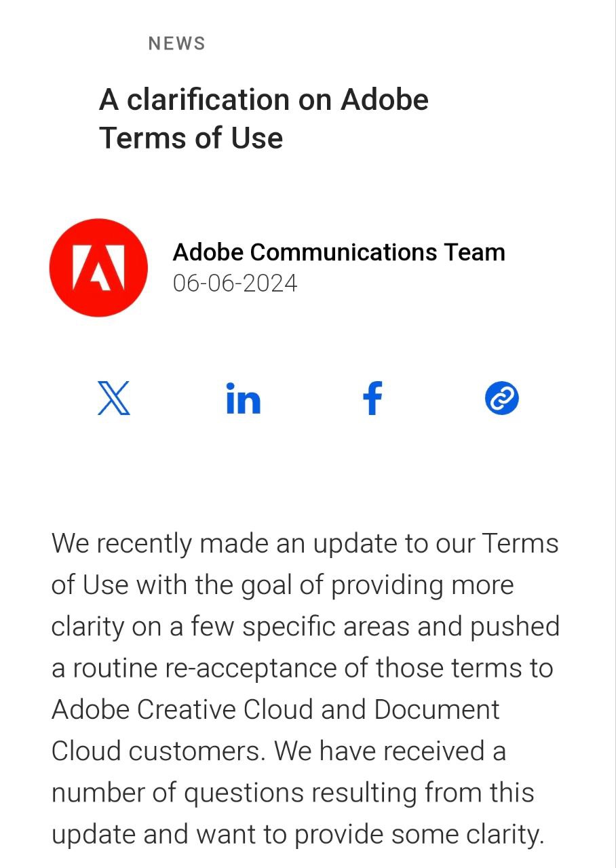
Task: Open the headline "A clarification on Adobe"
Action: 264,100
